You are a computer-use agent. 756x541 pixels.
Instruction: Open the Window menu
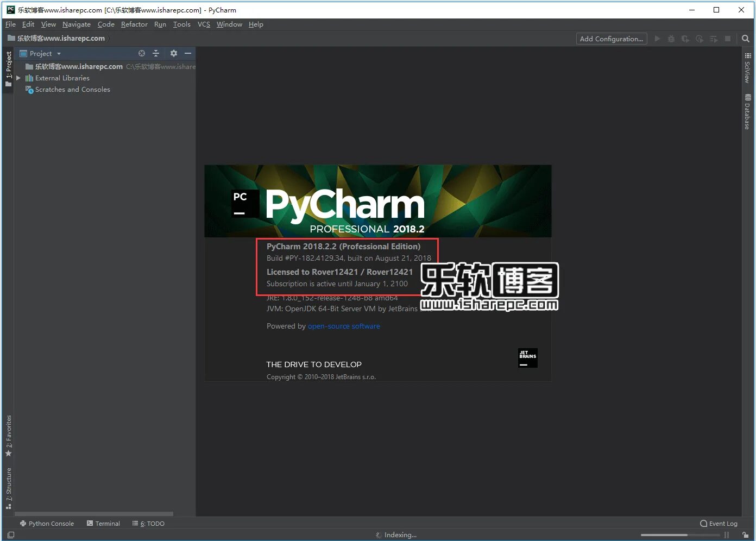(x=229, y=24)
